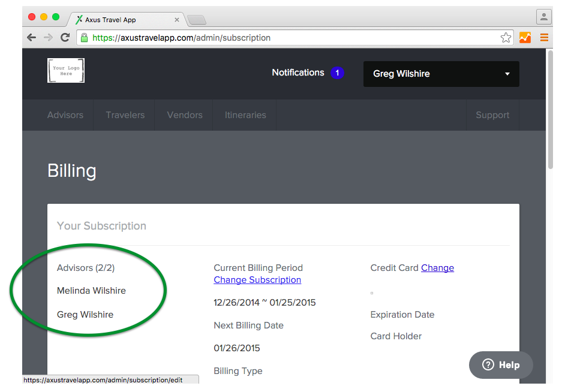Click the Expiration Date label
This screenshot has height=392, width=562.
402,315
